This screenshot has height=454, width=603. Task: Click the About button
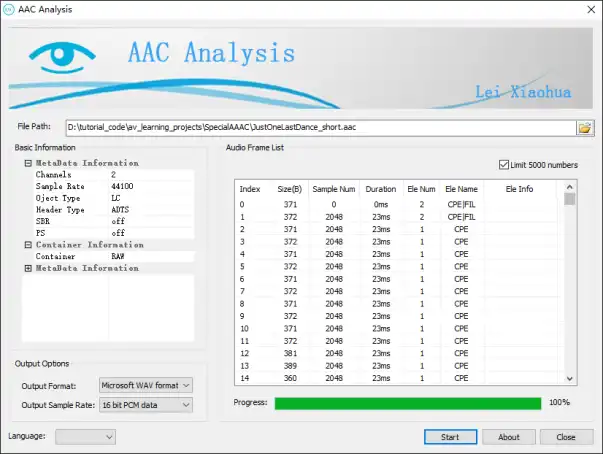click(x=508, y=437)
